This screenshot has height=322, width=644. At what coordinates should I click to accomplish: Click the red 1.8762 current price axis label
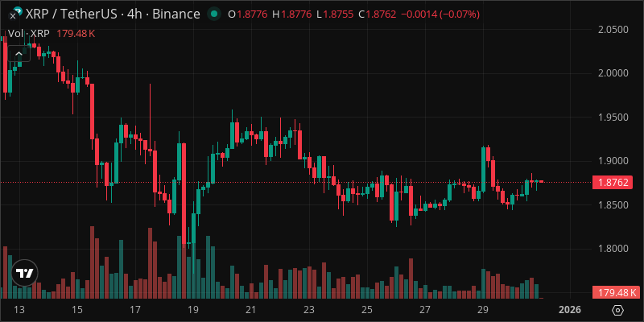613,183
